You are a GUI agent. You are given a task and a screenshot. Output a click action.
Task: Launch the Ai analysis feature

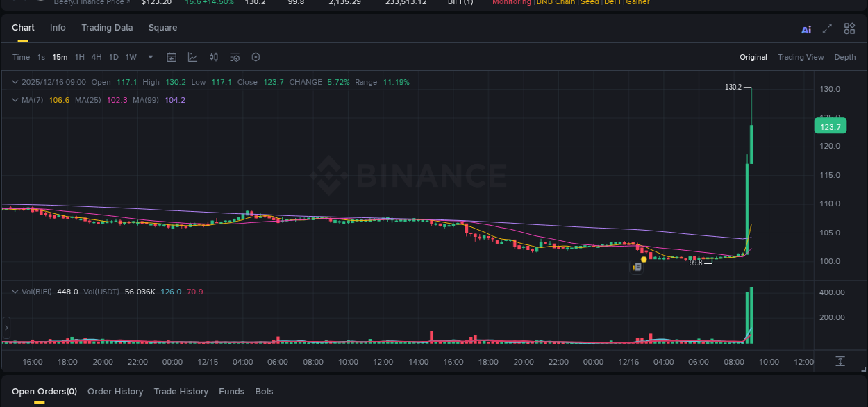pos(806,28)
